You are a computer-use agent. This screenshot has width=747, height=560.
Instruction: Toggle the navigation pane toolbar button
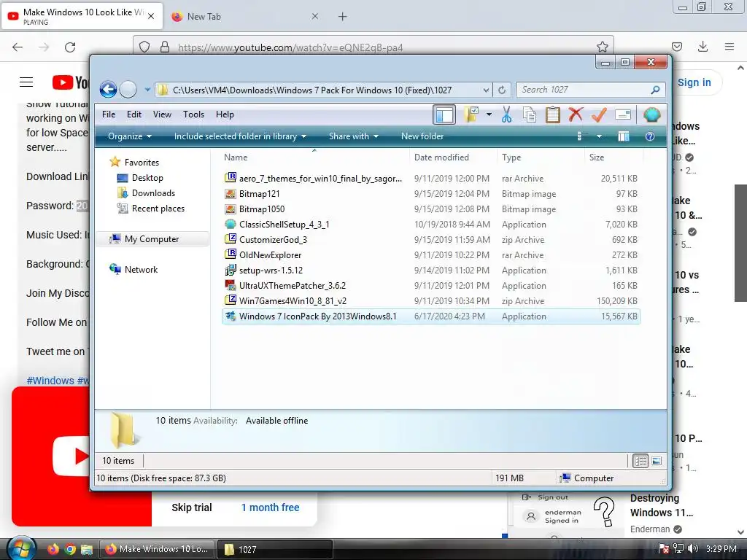444,114
